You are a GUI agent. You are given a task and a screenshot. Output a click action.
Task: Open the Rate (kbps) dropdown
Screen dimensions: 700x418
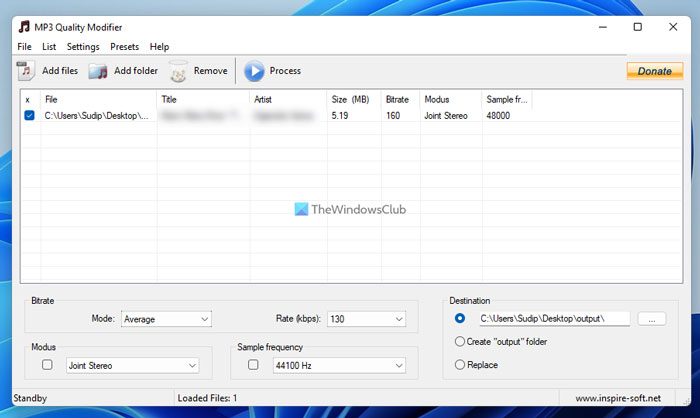367,319
